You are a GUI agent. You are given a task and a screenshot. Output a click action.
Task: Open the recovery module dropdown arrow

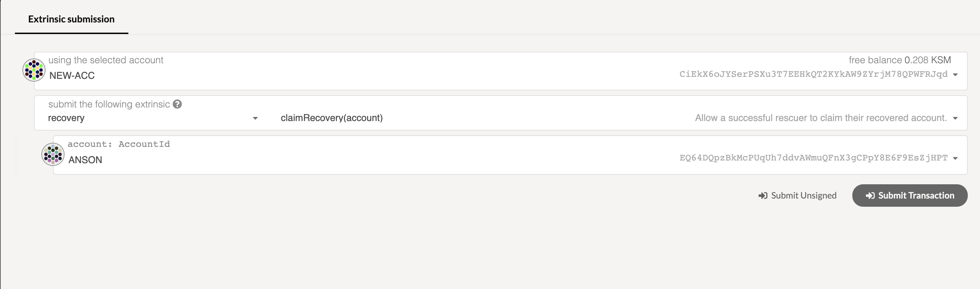255,118
